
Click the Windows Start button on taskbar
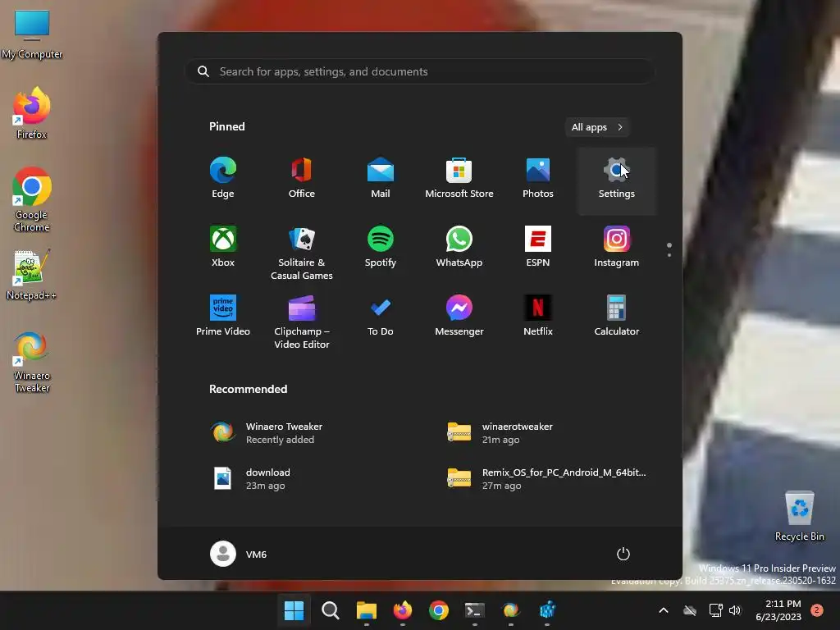point(294,610)
